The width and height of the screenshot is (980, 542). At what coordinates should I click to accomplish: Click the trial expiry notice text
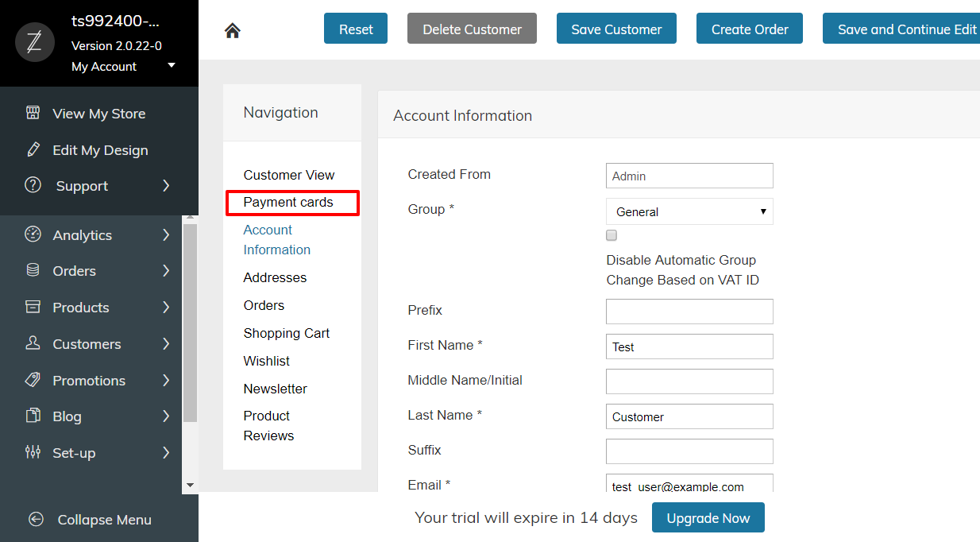[526, 517]
